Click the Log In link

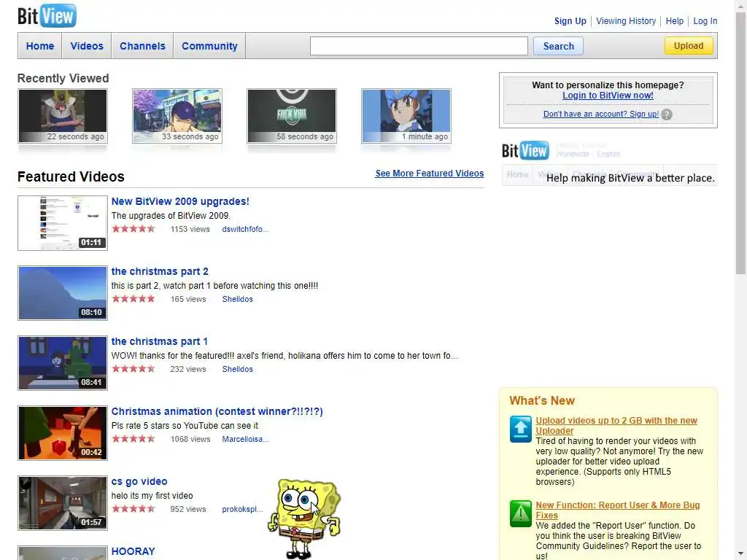tap(705, 21)
